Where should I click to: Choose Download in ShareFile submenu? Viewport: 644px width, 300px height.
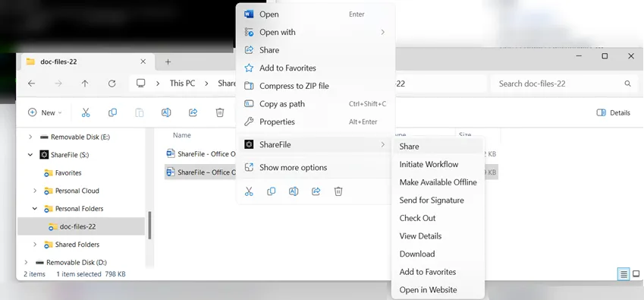[438, 254]
